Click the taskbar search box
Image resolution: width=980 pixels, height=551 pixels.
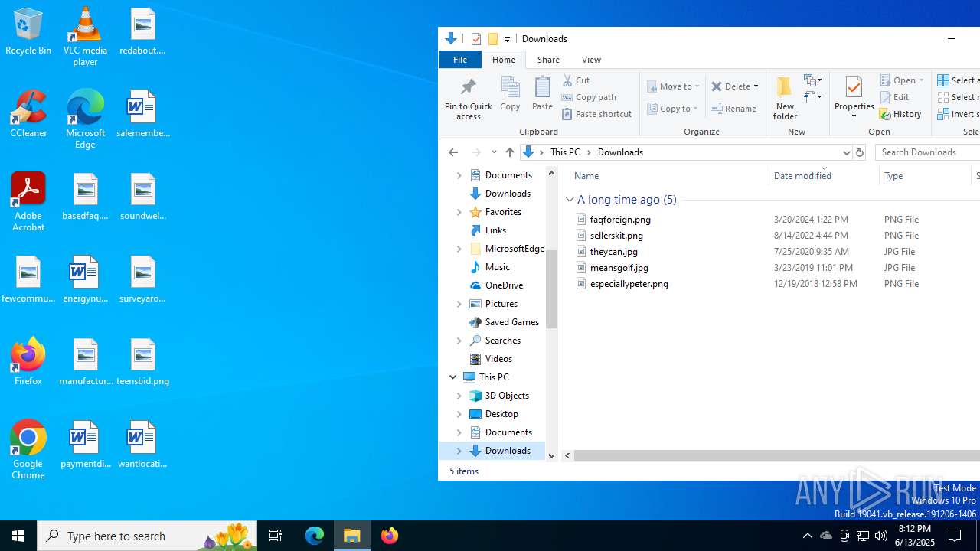147,536
